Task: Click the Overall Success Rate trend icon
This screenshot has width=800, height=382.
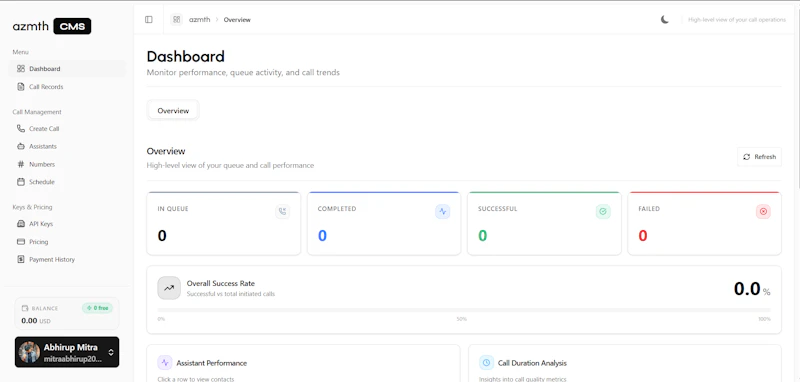Action: coord(169,288)
